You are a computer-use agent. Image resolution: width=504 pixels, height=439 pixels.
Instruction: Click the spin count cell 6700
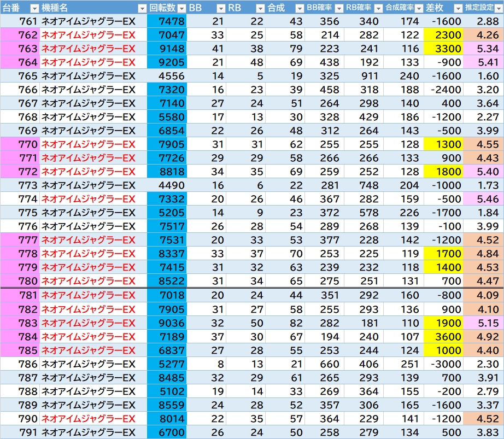click(167, 432)
